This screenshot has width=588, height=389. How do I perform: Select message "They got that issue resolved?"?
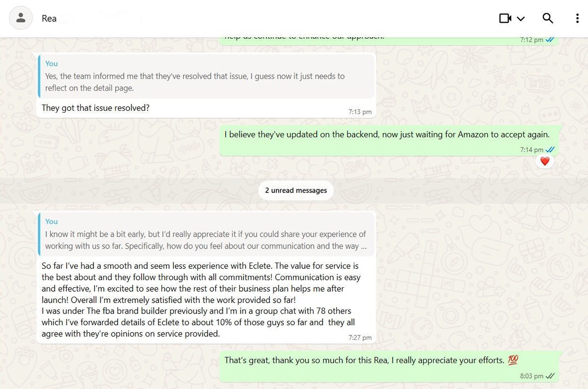point(96,108)
